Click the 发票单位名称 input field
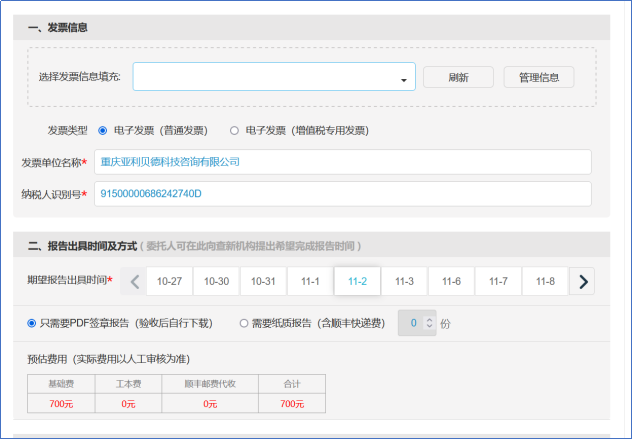633x440 pixels. point(342,162)
